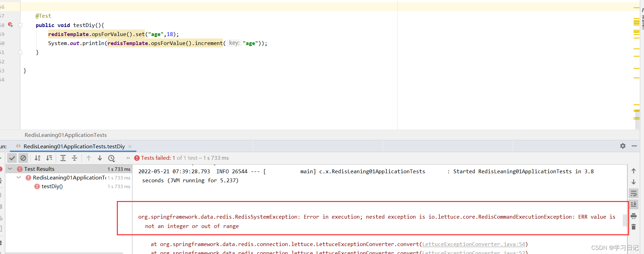
Task: Click RedisLeaning01ApplicationTests breadcrumb
Action: point(66,135)
